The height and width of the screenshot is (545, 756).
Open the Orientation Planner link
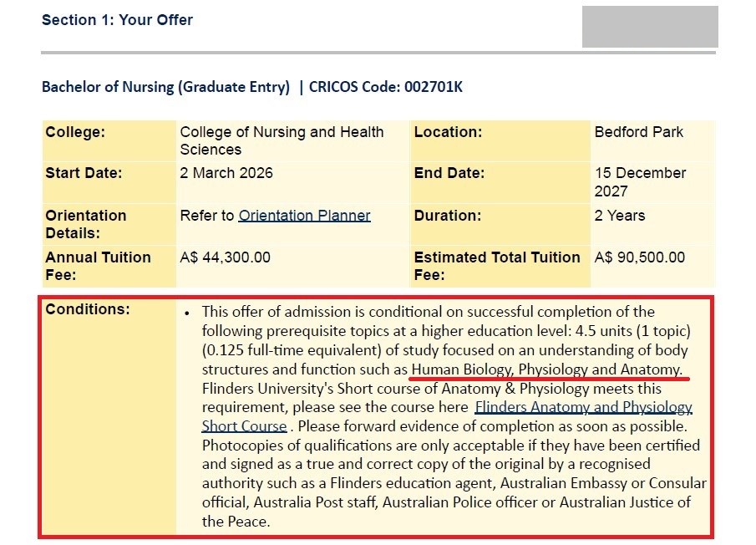[x=304, y=215]
